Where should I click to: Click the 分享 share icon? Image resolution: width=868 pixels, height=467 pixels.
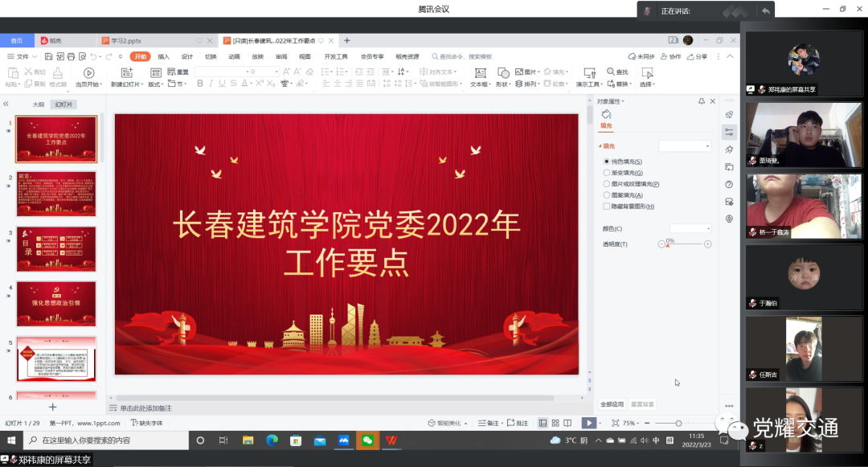[697, 57]
